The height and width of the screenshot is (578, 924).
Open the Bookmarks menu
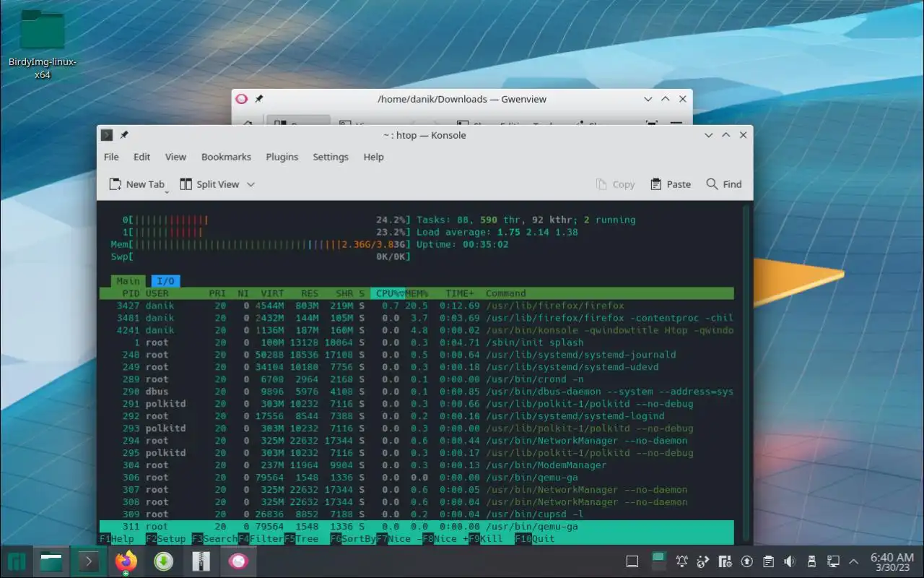tap(226, 157)
